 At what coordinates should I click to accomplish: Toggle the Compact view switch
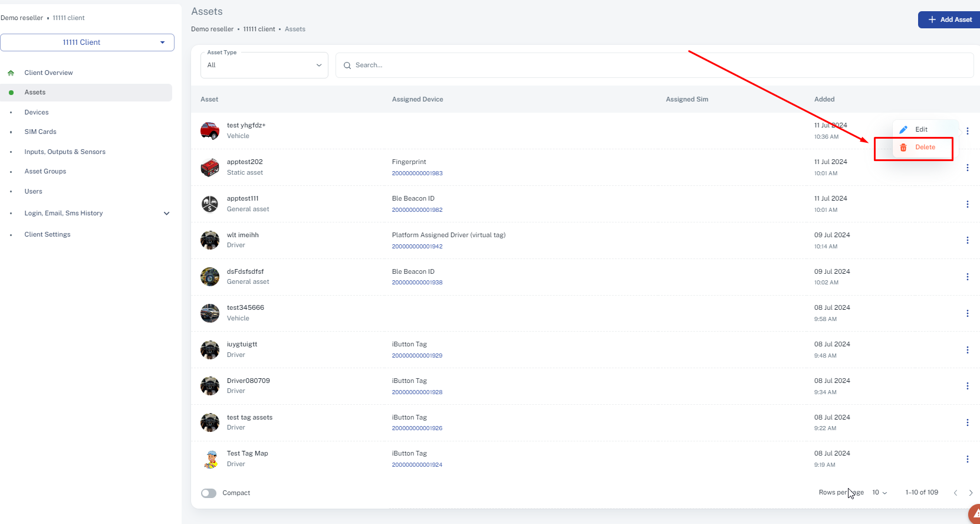pyautogui.click(x=209, y=493)
